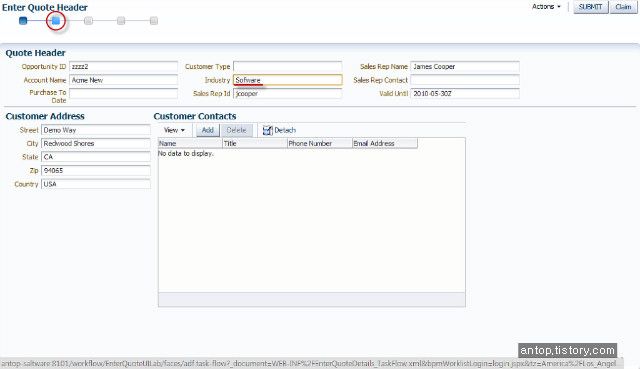Focus the Opportunity ID field
This screenshot has width=640, height=369.
click(124, 67)
